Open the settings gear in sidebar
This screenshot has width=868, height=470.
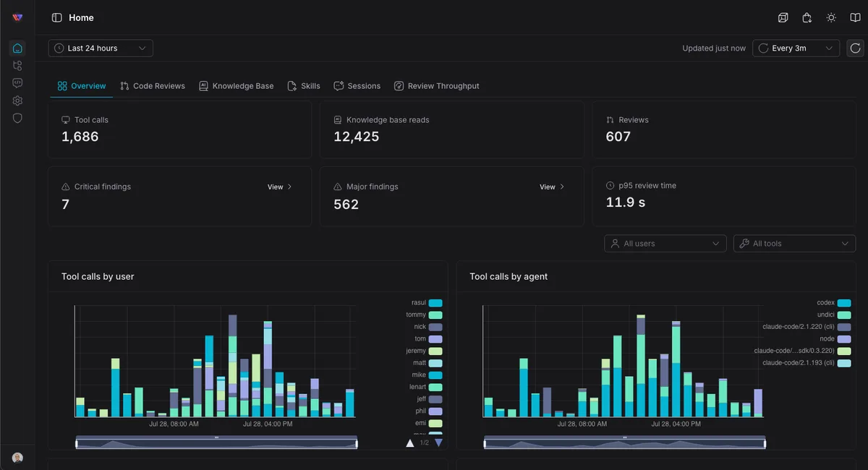click(17, 101)
